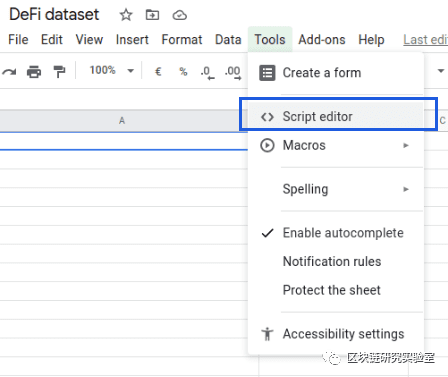Screen dimensions: 448x377
Task: Click decrease decimal places icon
Action: pos(207,73)
